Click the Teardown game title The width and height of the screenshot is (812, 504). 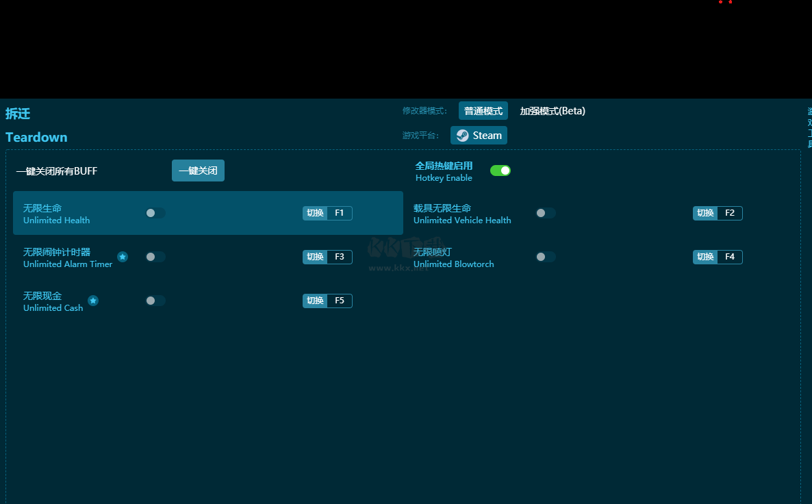point(36,137)
